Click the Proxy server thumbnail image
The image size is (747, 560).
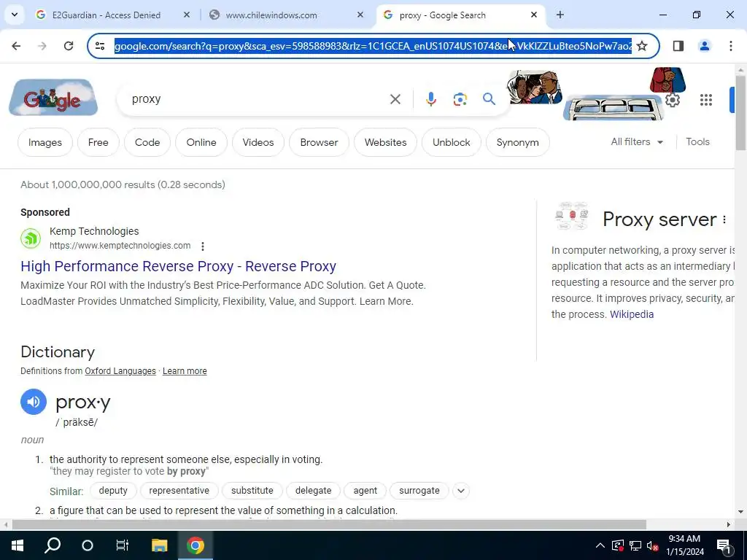click(x=572, y=216)
